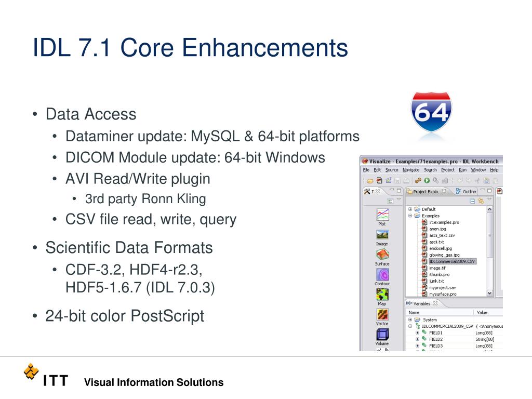Click the hammer icon on the T tab
This screenshot has height=399, width=532.
pyautogui.click(x=367, y=192)
